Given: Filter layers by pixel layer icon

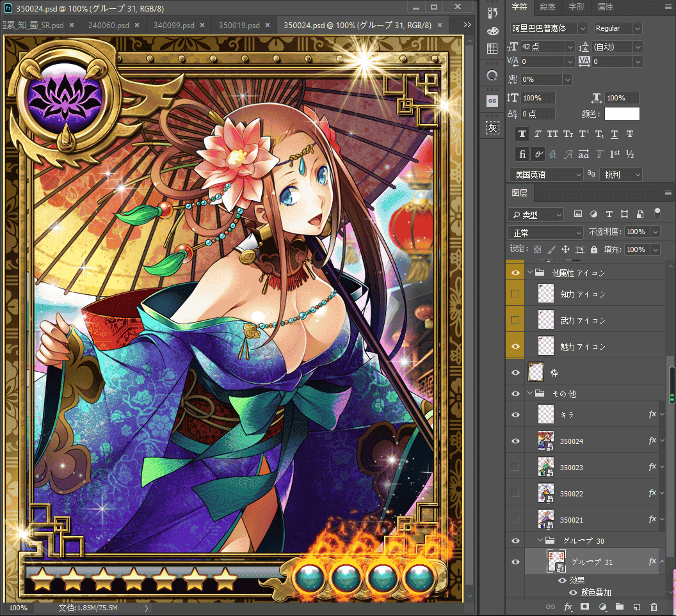Looking at the screenshot, I should (578, 214).
